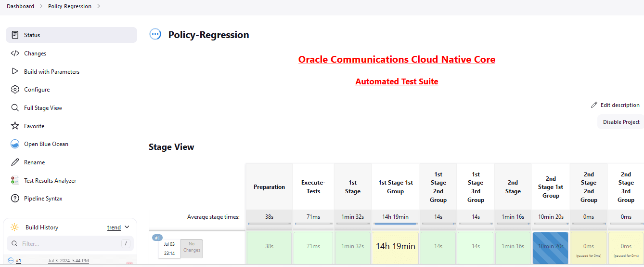The image size is (644, 267).
Task: Click the Automated Test Suite heading
Action: coord(397,81)
